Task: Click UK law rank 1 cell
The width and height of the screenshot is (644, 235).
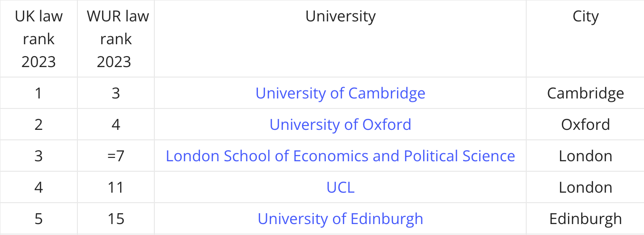Action: pos(39,93)
